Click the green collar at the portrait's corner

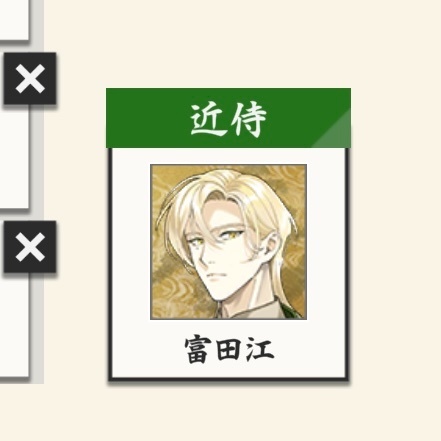pyautogui.click(x=293, y=312)
